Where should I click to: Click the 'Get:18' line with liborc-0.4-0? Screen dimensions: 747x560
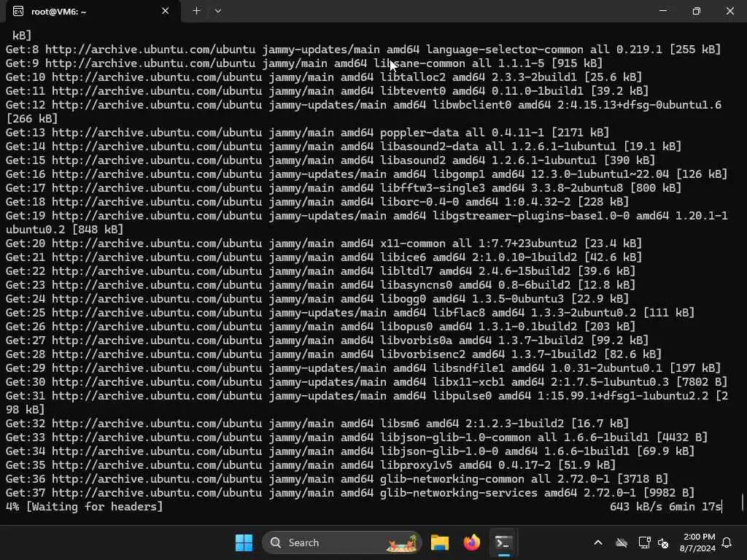tap(317, 202)
